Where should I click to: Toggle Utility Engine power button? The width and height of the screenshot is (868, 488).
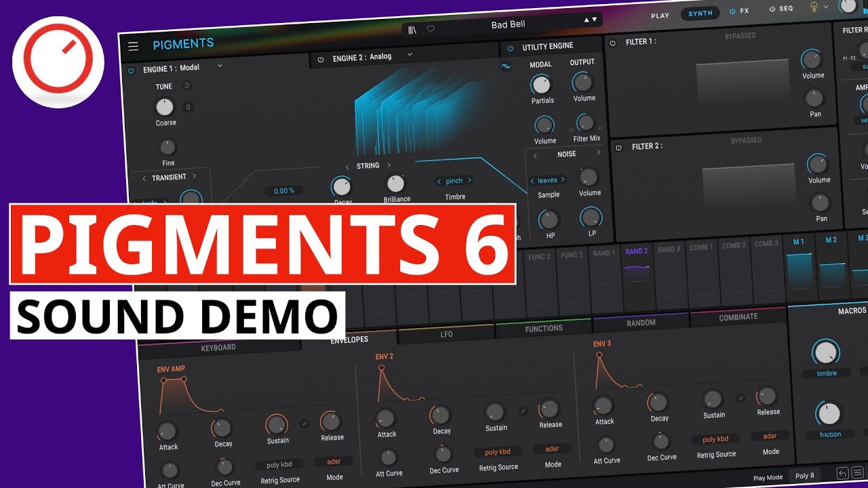pos(510,48)
